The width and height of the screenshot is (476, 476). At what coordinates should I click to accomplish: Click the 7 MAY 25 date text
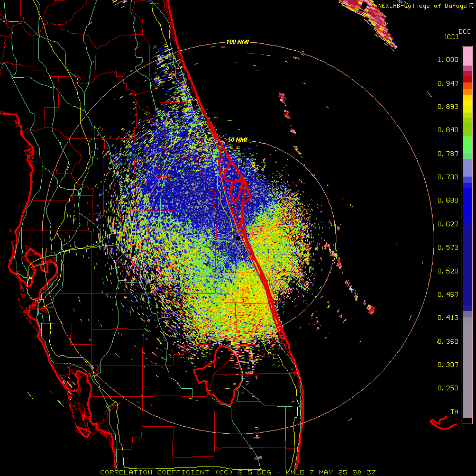pyautogui.click(x=328, y=472)
